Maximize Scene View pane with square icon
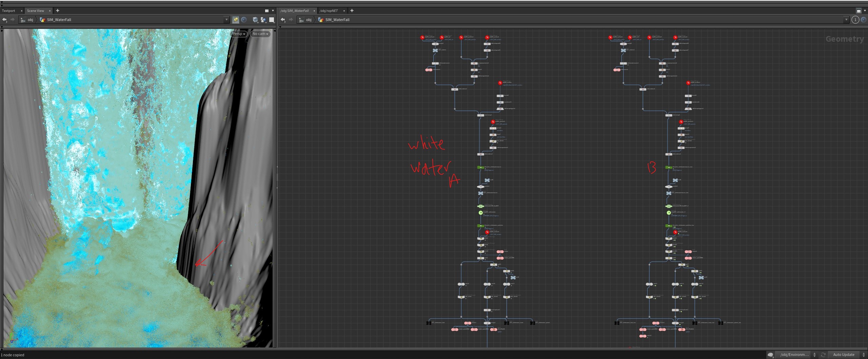The image size is (868, 359). [x=267, y=11]
